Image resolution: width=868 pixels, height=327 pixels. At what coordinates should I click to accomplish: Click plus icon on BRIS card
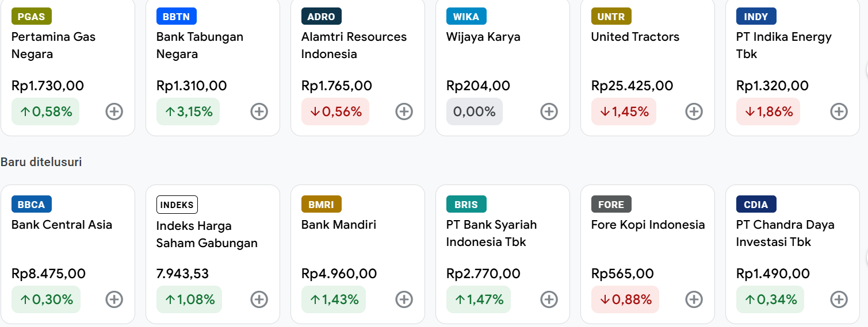coord(549,299)
